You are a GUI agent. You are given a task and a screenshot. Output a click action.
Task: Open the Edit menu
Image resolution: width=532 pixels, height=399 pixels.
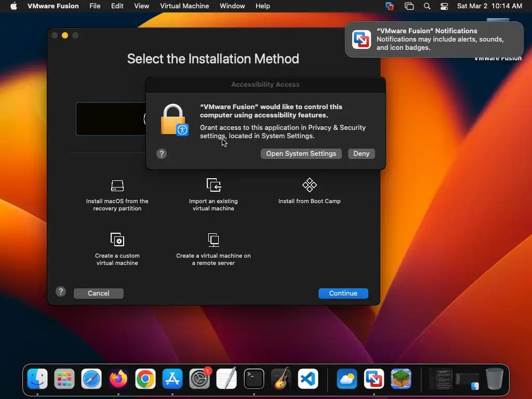click(x=117, y=6)
